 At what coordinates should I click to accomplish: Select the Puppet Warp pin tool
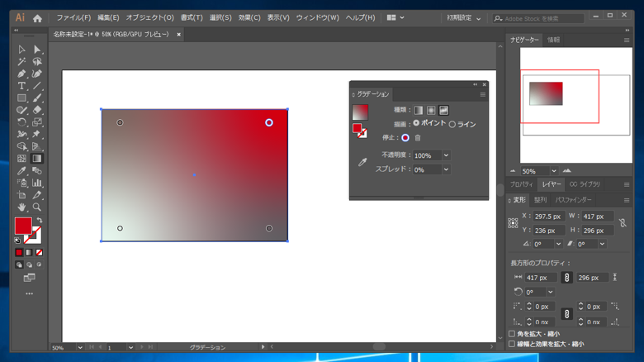click(x=37, y=134)
